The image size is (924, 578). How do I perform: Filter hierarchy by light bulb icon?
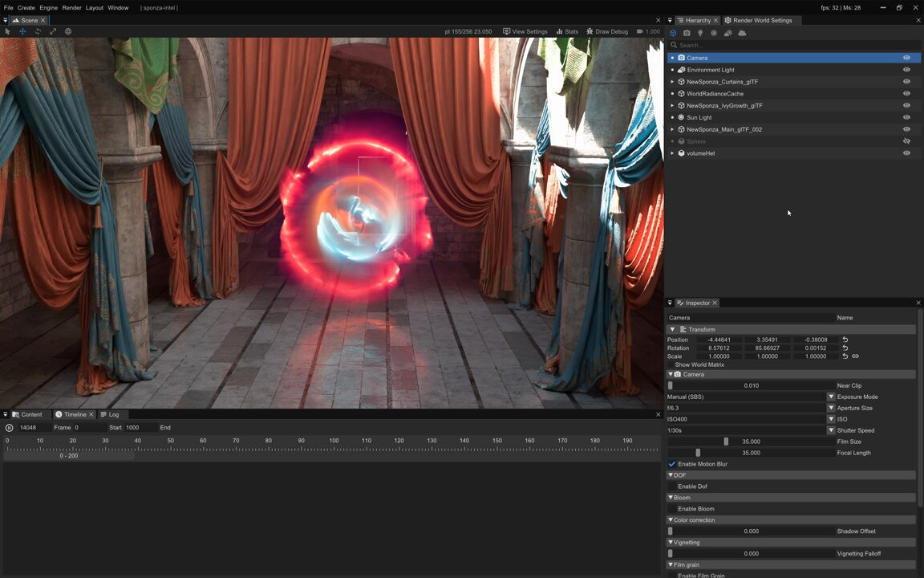coord(700,33)
